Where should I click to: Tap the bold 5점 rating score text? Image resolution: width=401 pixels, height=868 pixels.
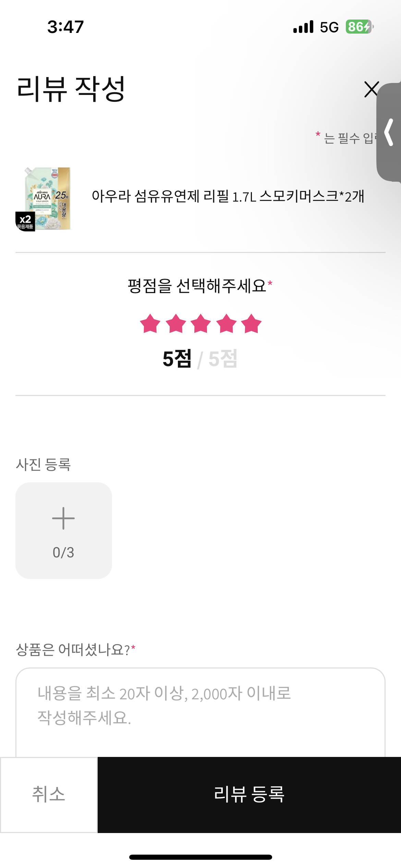(177, 359)
